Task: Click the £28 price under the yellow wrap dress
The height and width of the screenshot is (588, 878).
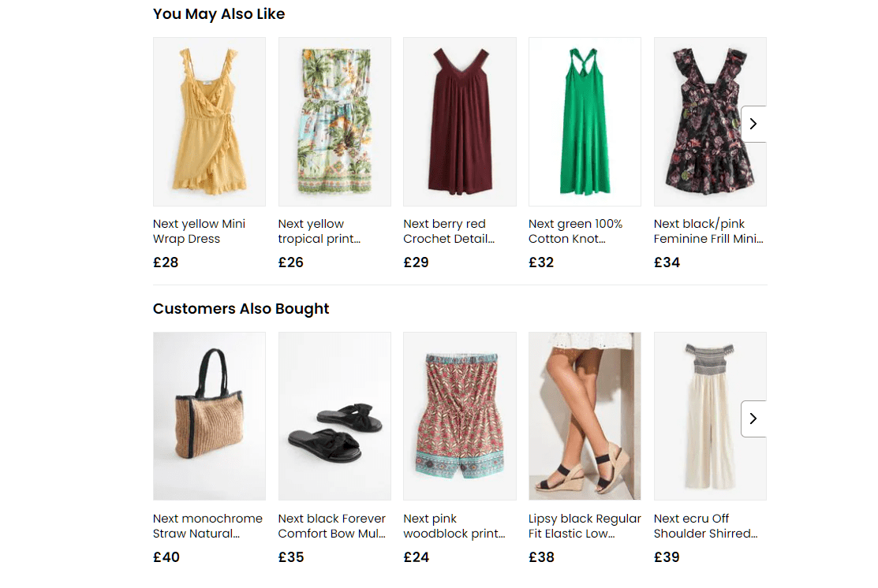Action: pos(166,262)
